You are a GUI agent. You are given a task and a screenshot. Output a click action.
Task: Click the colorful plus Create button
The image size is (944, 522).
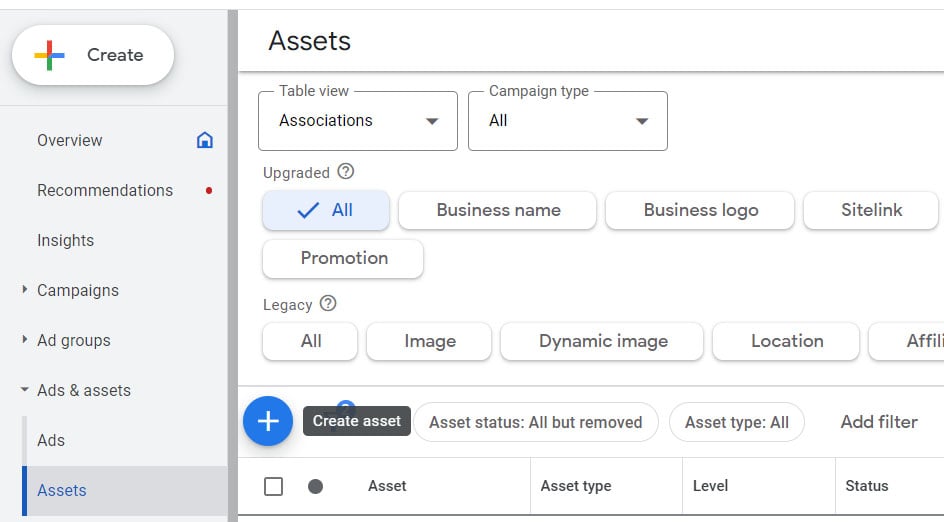[93, 55]
